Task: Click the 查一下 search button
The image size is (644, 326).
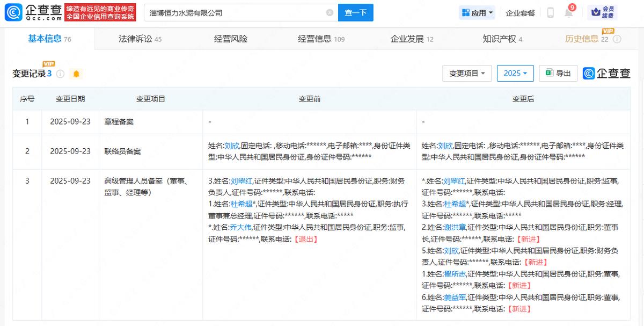Action: pyautogui.click(x=355, y=13)
